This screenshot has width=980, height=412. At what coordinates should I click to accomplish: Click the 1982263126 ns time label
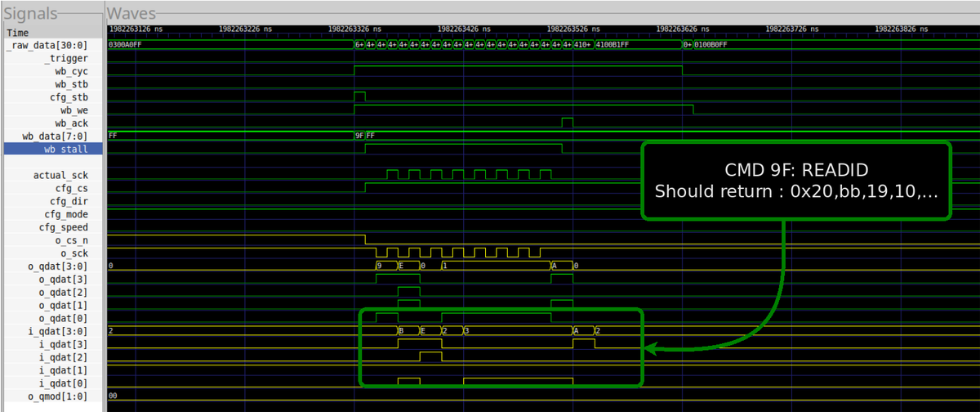[x=136, y=29]
